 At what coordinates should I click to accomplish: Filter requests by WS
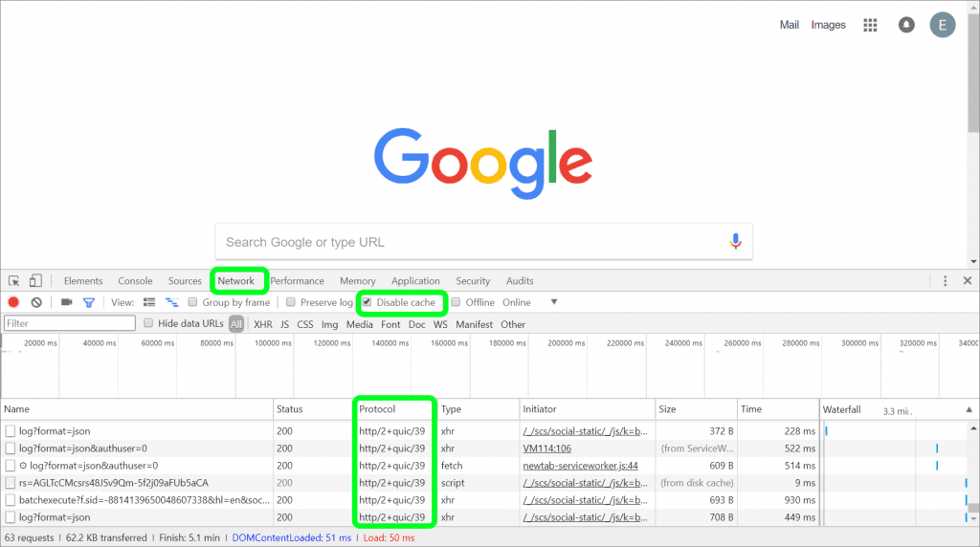[x=440, y=324]
